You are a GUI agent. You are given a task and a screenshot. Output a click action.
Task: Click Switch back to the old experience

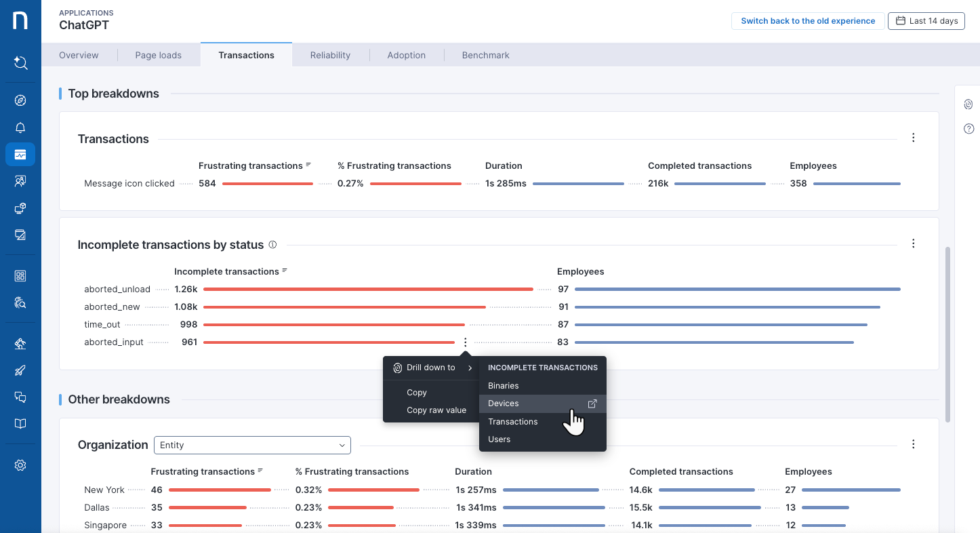point(808,21)
